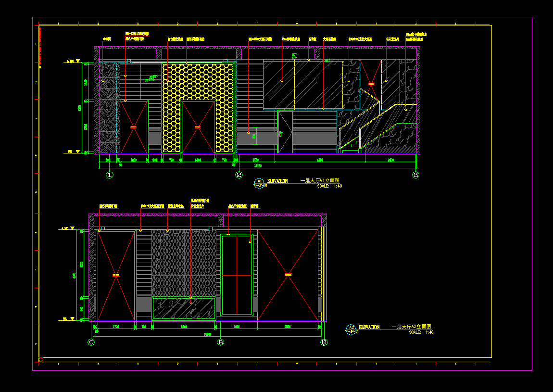Select the red-crossed green framed door in A2
Image resolution: width=553 pixels, height=392 pixels.
(237, 275)
